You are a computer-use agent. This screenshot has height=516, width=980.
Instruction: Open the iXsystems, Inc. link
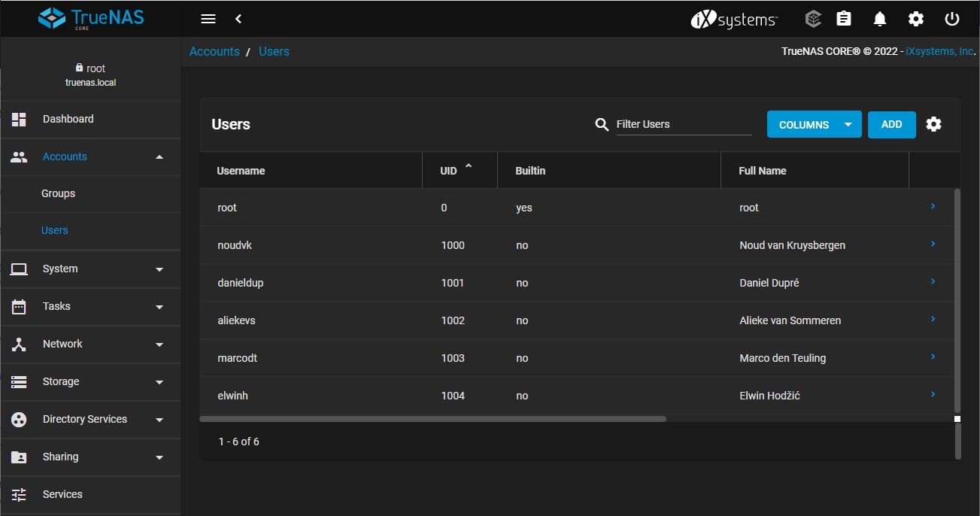(940, 52)
